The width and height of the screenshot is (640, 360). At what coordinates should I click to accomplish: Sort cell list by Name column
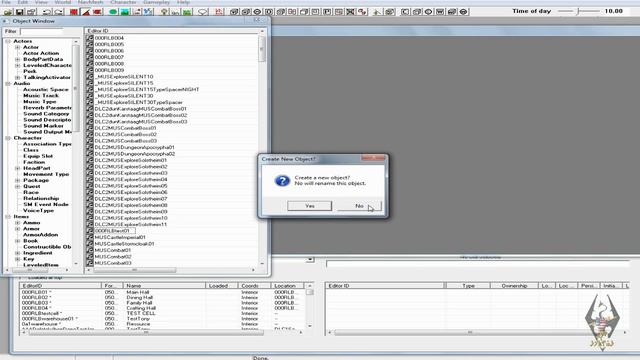pyautogui.click(x=164, y=286)
